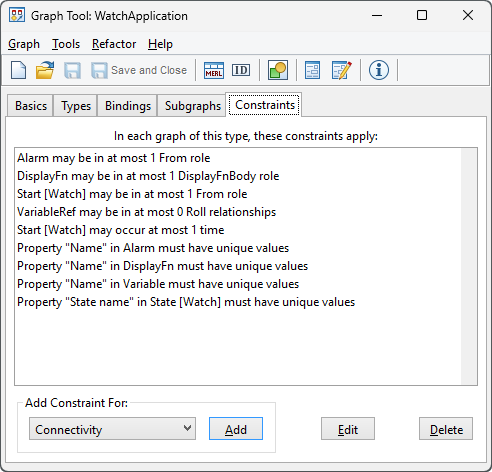Click the grayed-out Save disk icon
This screenshot has width=492, height=472.
point(72,70)
